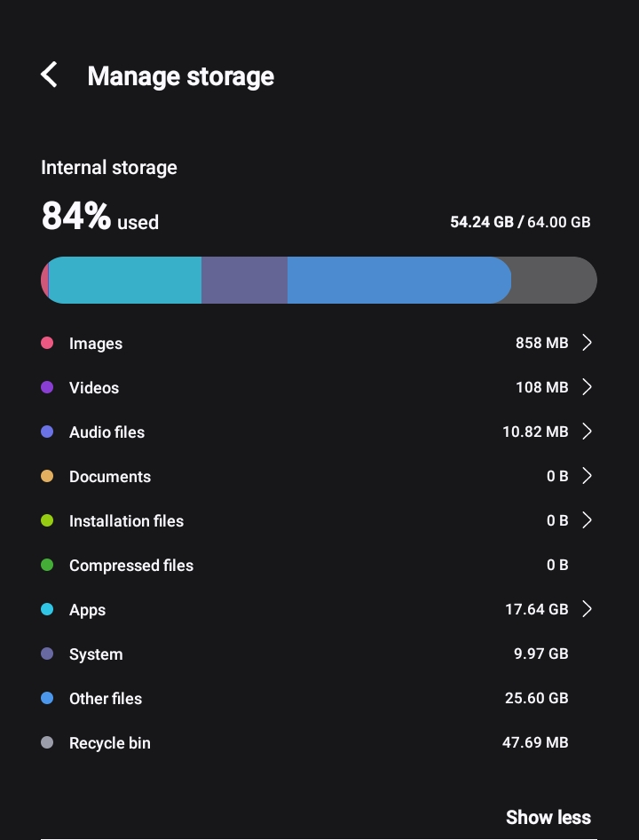Click the purple Videos category dot
The image size is (639, 840).
(x=47, y=387)
